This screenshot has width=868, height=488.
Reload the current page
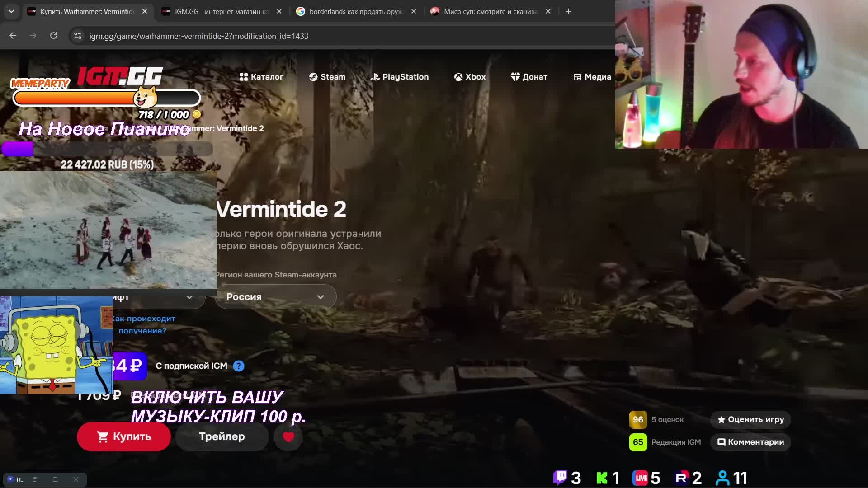[53, 36]
